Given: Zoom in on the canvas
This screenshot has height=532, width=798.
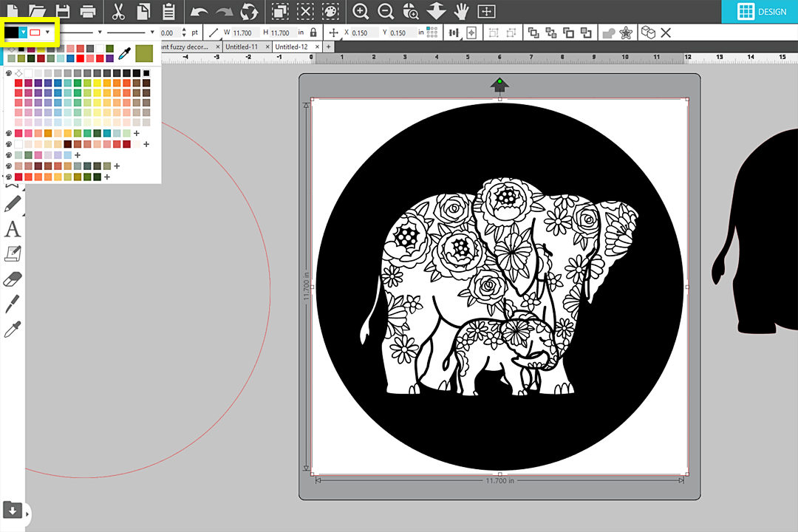Looking at the screenshot, I should pyautogui.click(x=361, y=10).
